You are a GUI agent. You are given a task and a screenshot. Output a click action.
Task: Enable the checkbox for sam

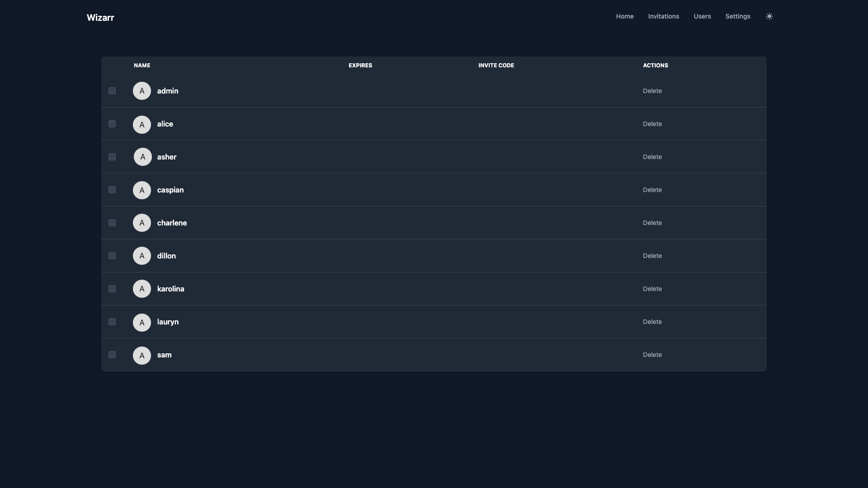(x=112, y=355)
